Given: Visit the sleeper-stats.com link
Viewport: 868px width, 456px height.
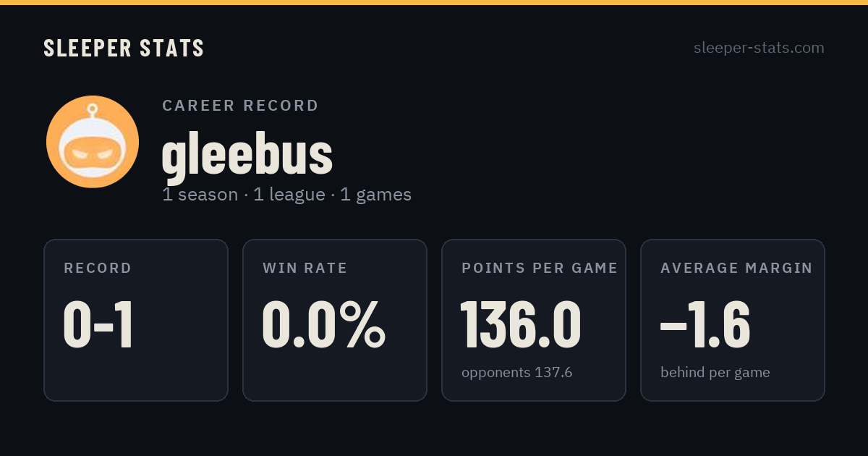Looking at the screenshot, I should pos(759,48).
